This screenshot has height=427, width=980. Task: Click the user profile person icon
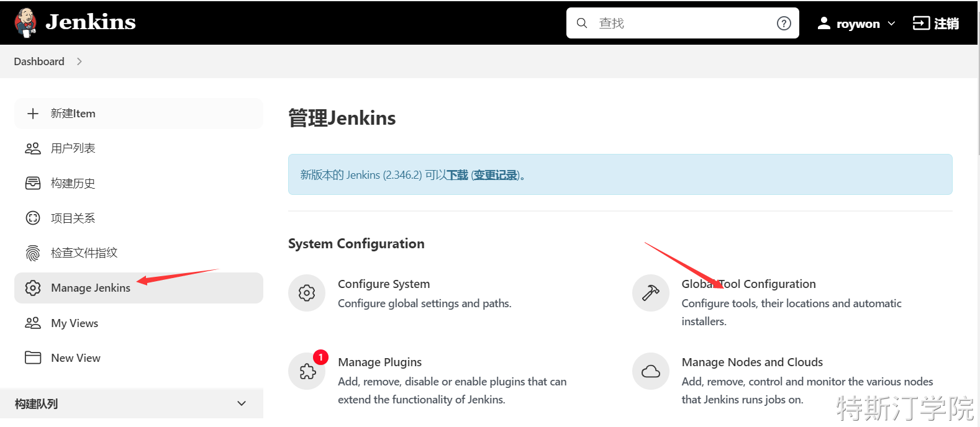[x=823, y=23]
